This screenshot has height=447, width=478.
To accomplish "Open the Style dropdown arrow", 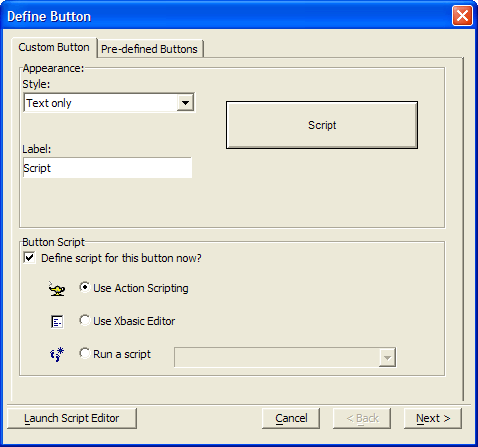I will (185, 103).
